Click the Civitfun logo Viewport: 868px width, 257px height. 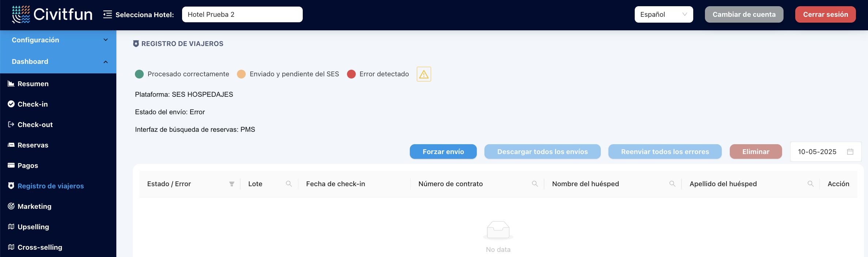pos(52,15)
